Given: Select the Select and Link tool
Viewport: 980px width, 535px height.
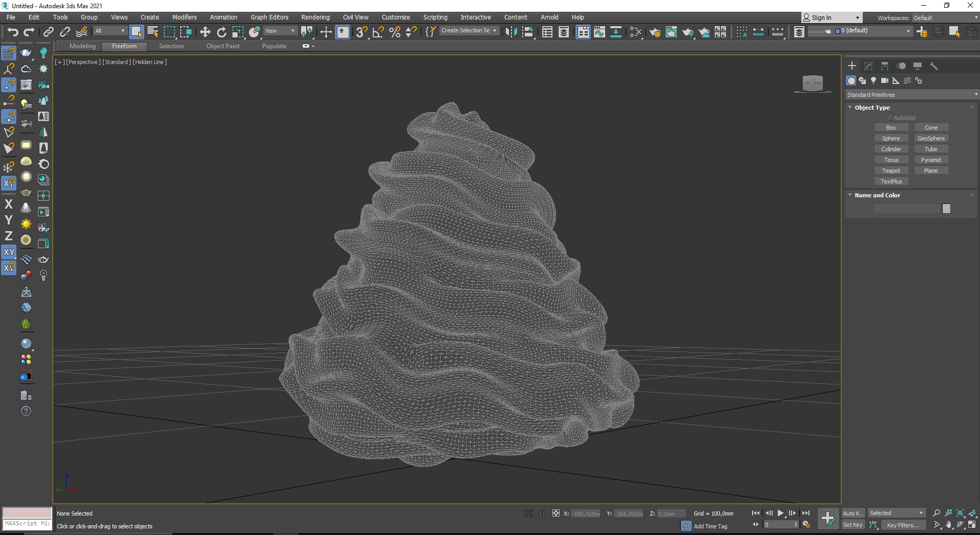Looking at the screenshot, I should (48, 32).
